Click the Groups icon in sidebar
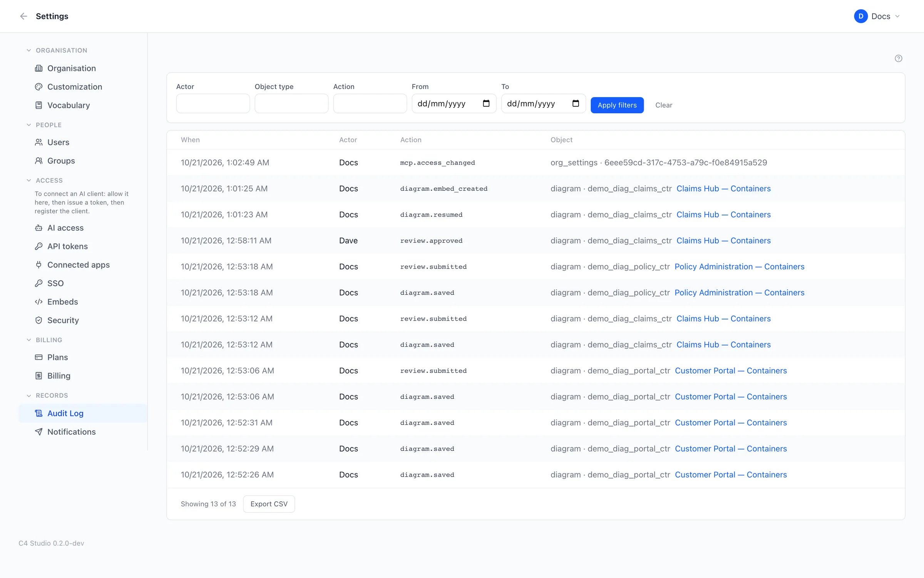This screenshot has width=924, height=578. 38,161
